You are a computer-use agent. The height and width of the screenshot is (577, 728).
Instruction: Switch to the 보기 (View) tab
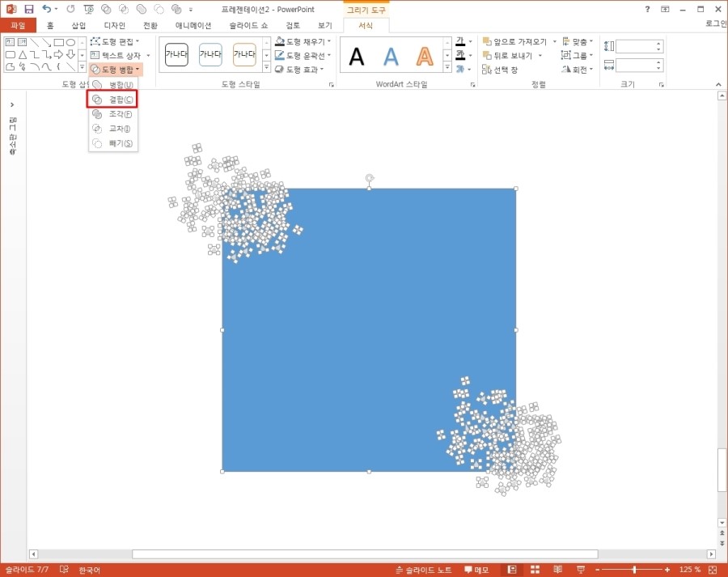click(325, 26)
